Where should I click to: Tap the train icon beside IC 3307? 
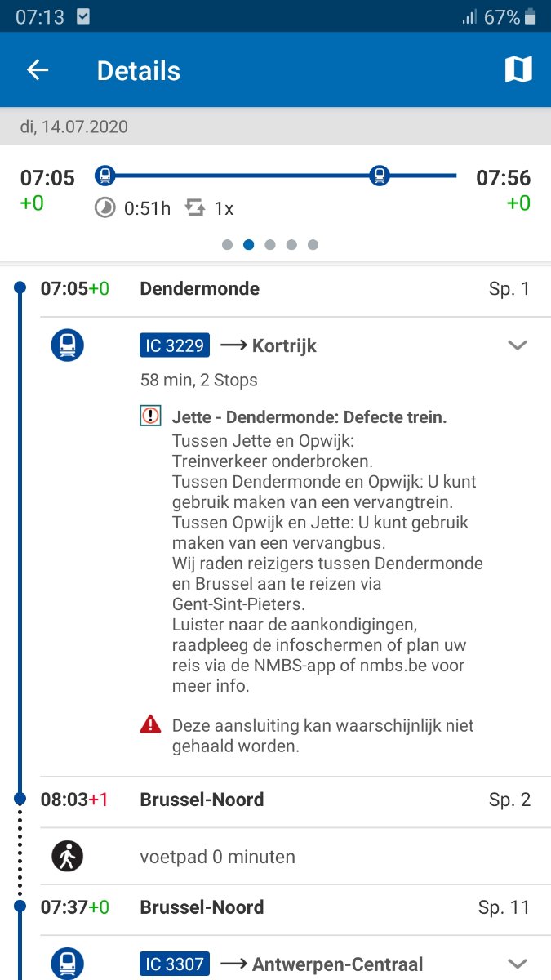68,964
